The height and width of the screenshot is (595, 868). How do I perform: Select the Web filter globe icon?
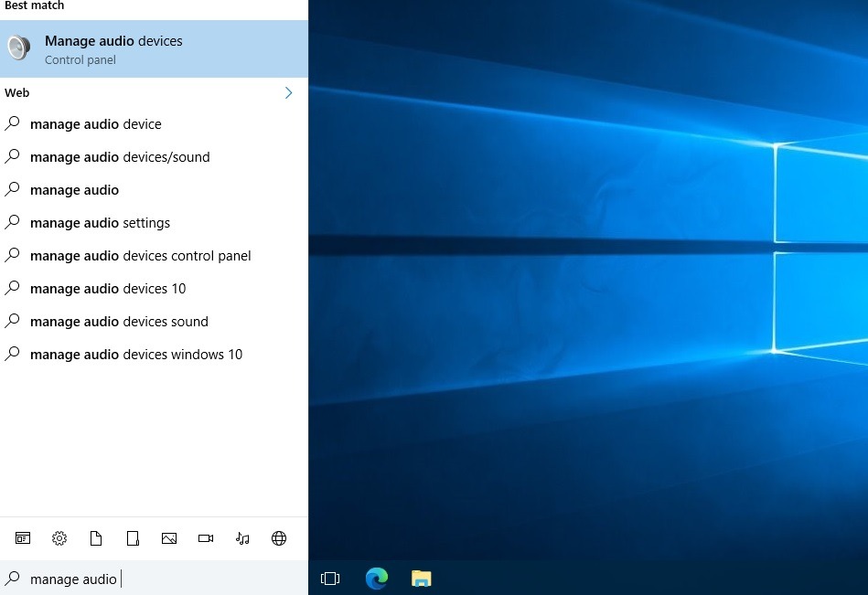[x=279, y=538]
